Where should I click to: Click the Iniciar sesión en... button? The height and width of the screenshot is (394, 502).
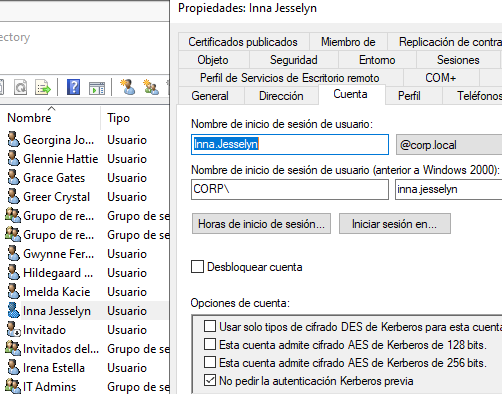(395, 224)
